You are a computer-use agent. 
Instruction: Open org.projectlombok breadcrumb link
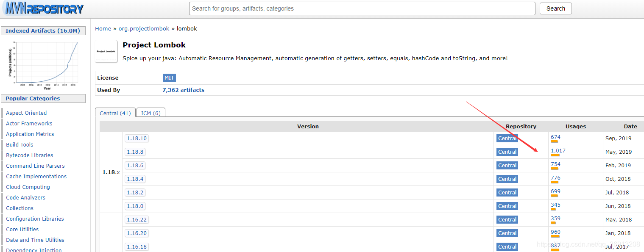coord(144,28)
